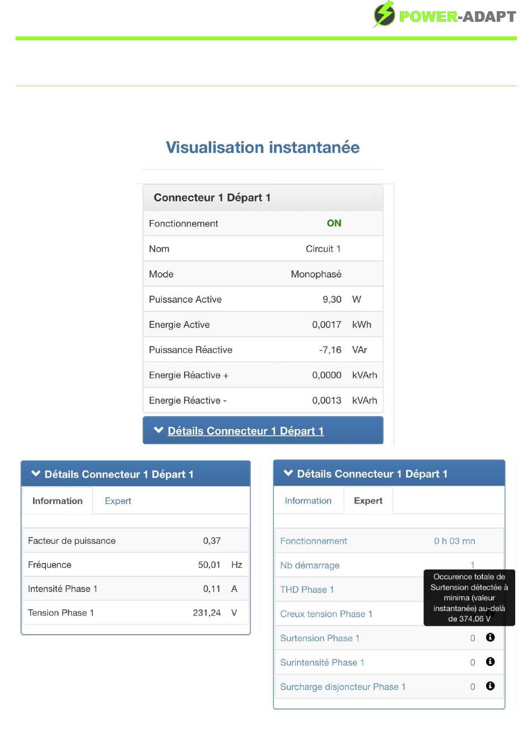The height and width of the screenshot is (756, 532).
Task: Click Puissance Réactive value -7,16
Action: point(330,349)
